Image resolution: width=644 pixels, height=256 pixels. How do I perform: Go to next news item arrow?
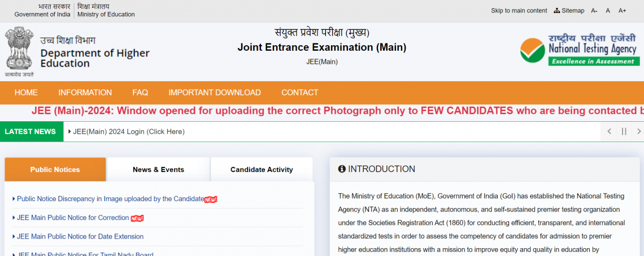(638, 131)
